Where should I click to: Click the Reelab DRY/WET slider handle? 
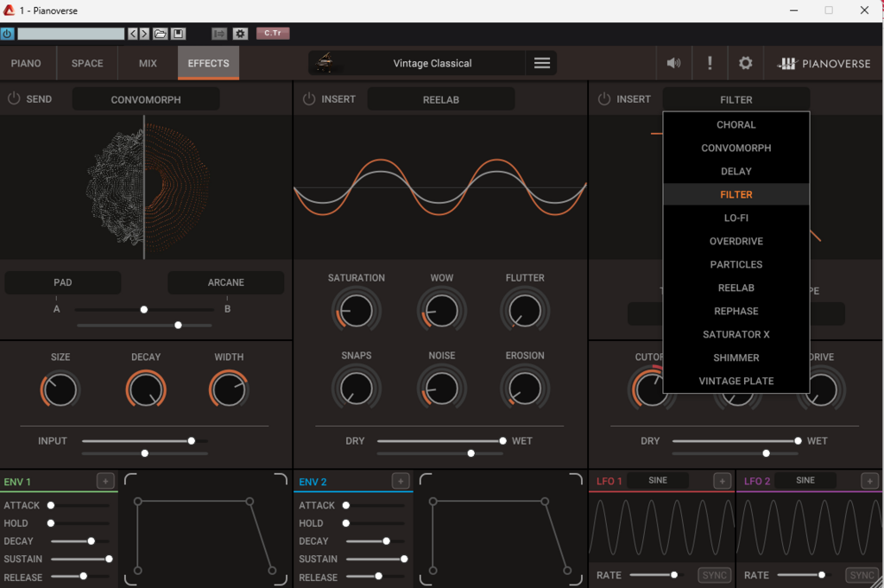pyautogui.click(x=502, y=441)
